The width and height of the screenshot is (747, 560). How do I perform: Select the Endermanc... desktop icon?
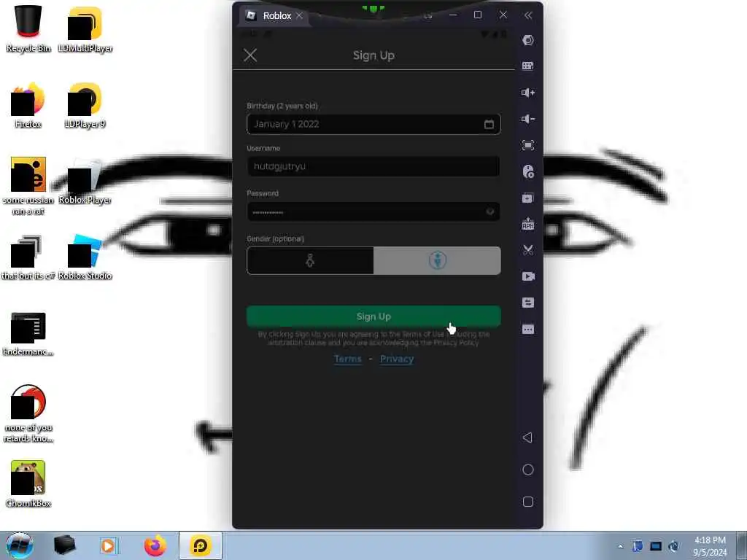(28, 333)
